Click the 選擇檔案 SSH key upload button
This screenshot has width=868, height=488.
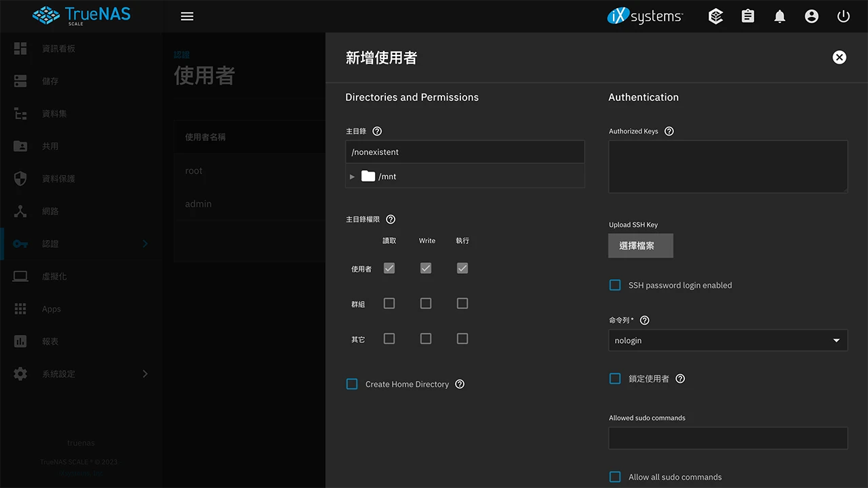[x=640, y=245]
